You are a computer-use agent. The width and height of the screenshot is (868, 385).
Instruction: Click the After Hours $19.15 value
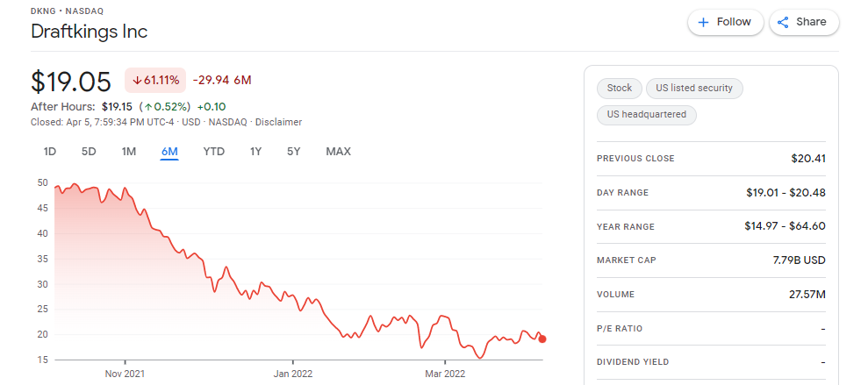116,107
